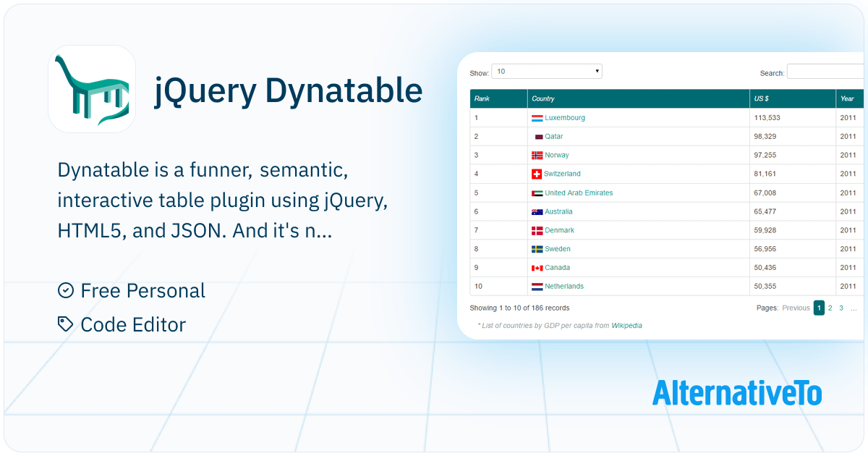Image resolution: width=868 pixels, height=456 pixels.
Task: Go to page 3 in pagination
Action: point(841,308)
